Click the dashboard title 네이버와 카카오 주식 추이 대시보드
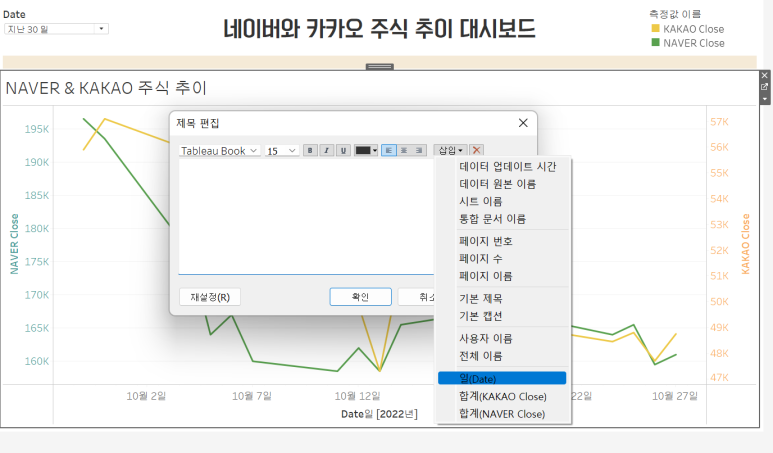 pyautogui.click(x=379, y=29)
